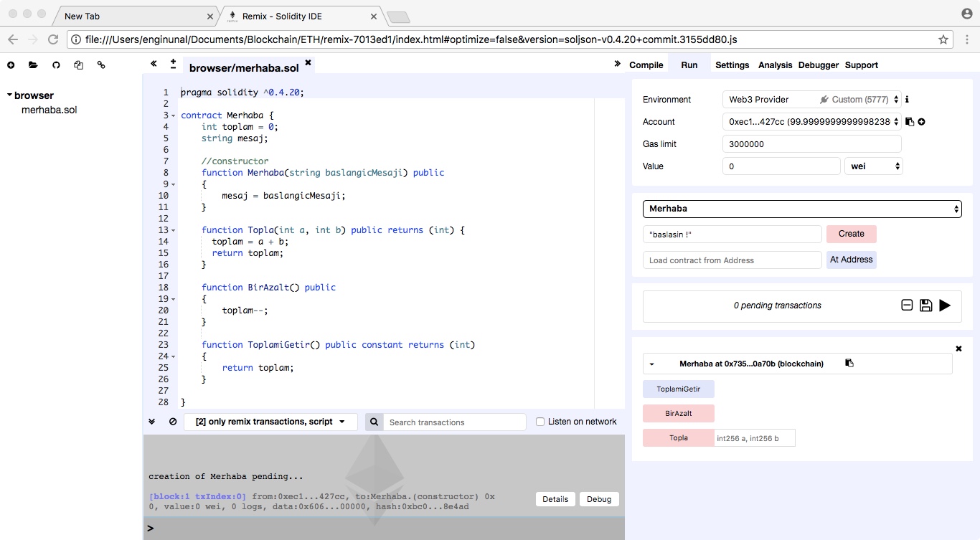The image size is (980, 540).
Task: Focus the Load contract from Address field
Action: [732, 260]
